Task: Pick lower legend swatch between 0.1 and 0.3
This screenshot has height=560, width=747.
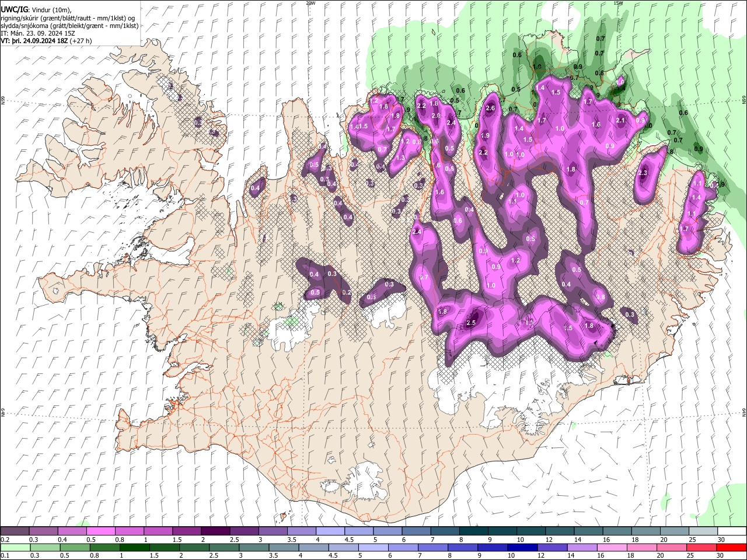Action: tap(15, 547)
